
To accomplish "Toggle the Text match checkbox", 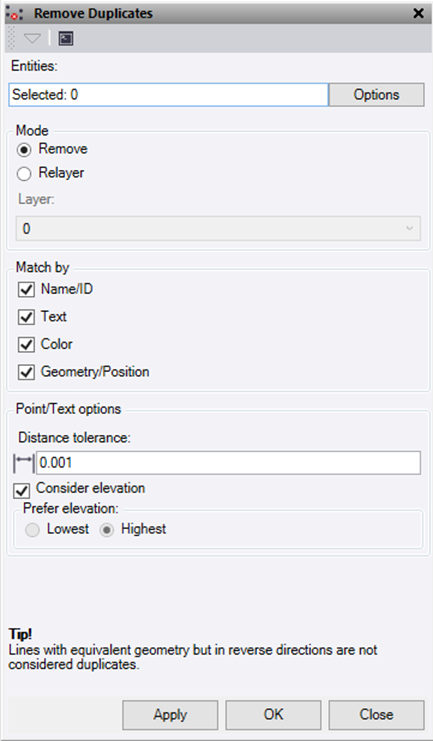I will pyautogui.click(x=26, y=317).
